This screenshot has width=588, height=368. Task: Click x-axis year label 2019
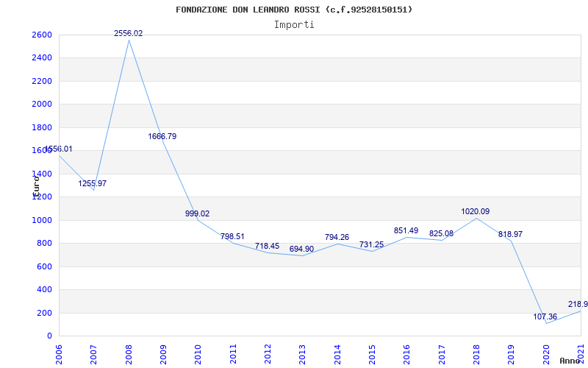coord(512,354)
